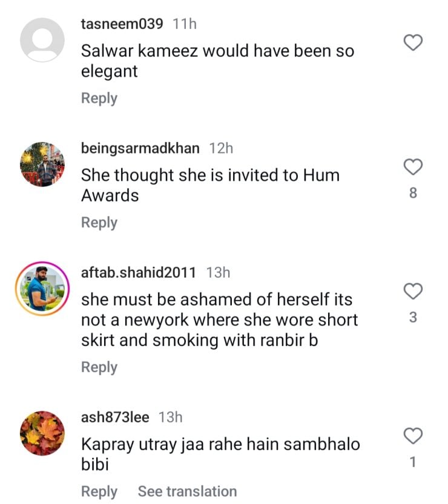
Task: Open tasneem039's profile picture
Action: pyautogui.click(x=42, y=40)
